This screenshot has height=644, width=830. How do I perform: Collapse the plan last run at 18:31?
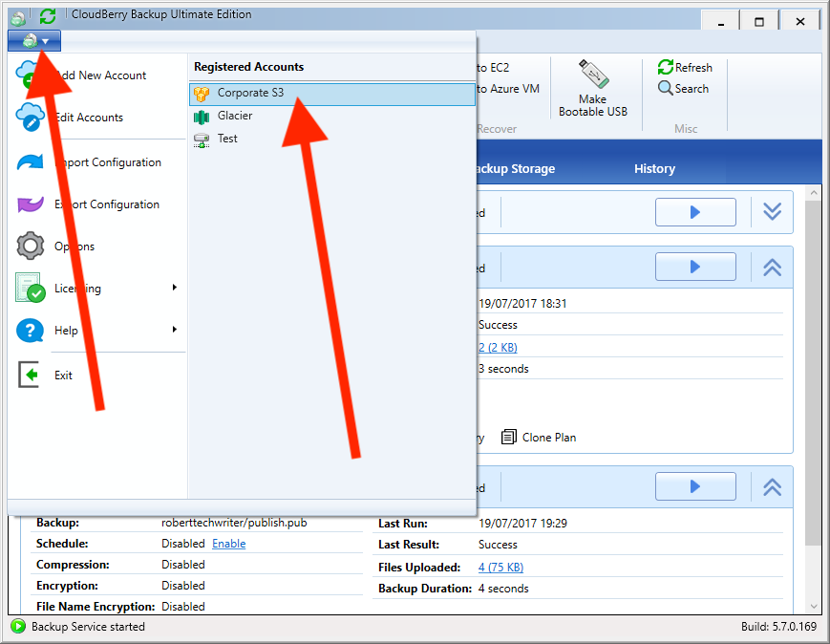coord(773,267)
